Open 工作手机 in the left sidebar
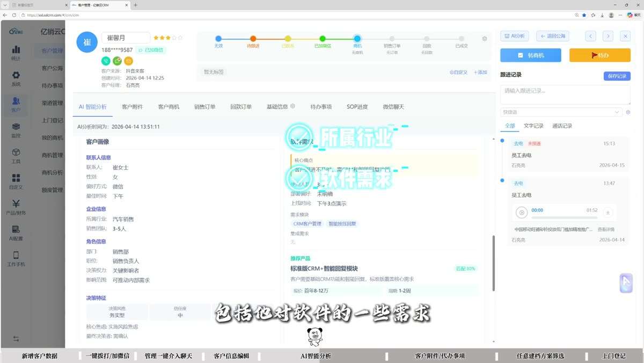Screen dimensions: 644x363 coord(16,259)
